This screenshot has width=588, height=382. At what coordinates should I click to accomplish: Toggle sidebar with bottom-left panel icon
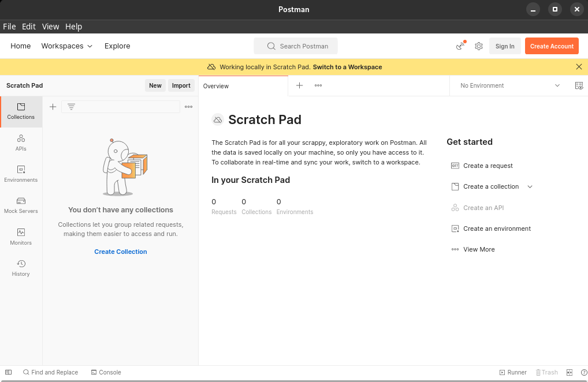(x=8, y=372)
